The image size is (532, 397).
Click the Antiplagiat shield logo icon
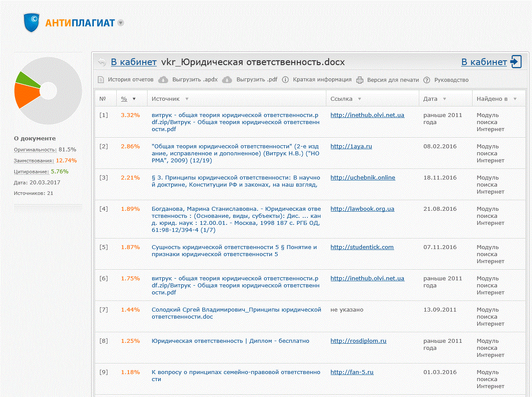point(32,23)
